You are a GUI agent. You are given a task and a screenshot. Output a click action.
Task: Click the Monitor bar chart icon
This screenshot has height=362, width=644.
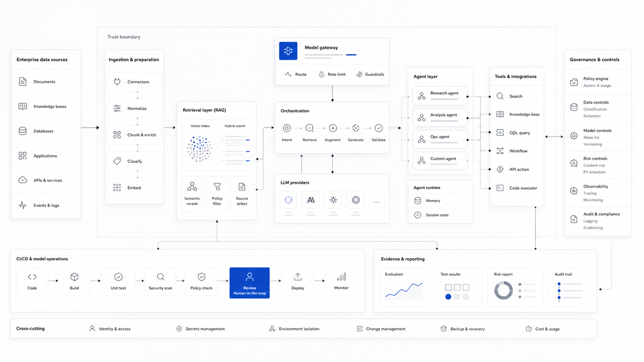tap(341, 277)
